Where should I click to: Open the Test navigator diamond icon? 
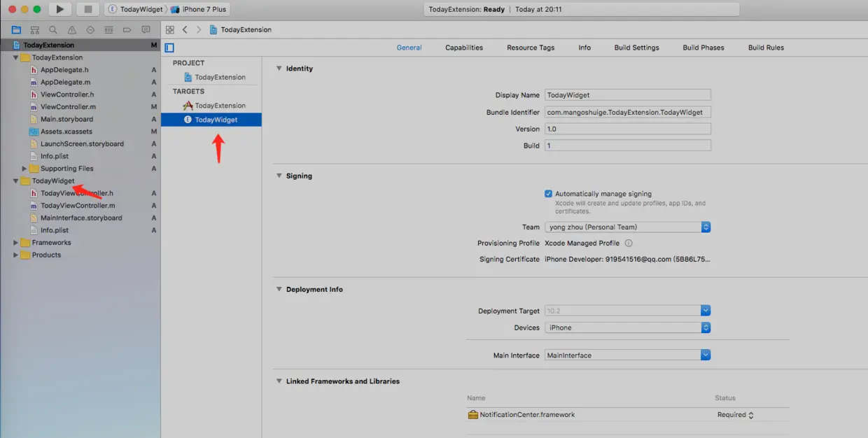click(90, 30)
